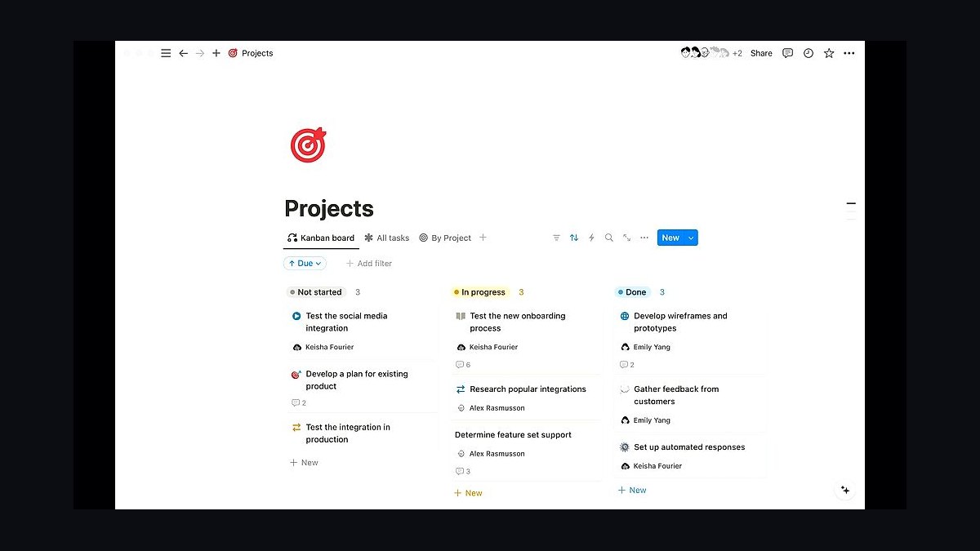Open automations lightning bolt icon

point(591,238)
